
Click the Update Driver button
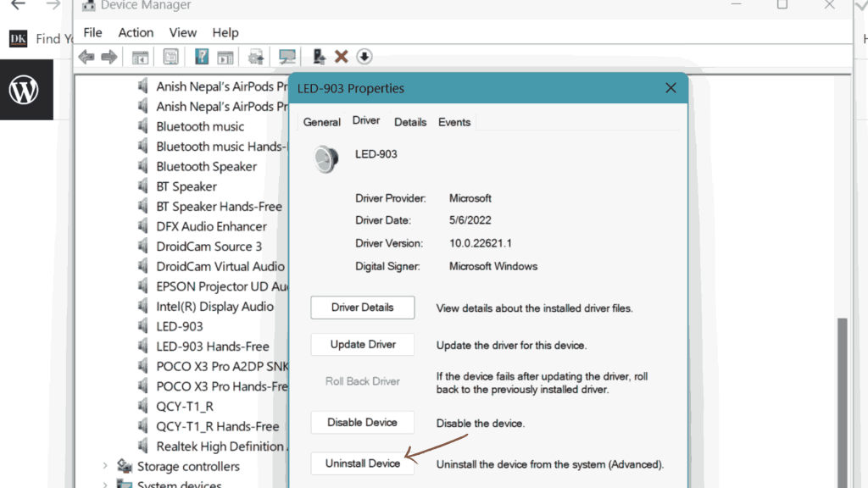tap(363, 345)
